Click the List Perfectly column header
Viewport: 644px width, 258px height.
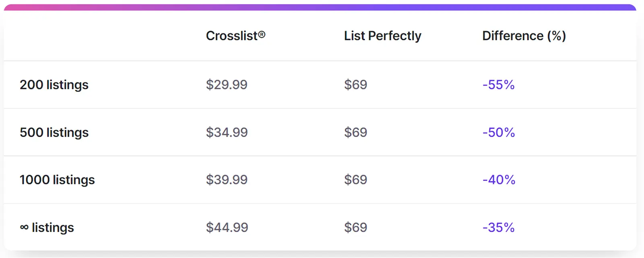(382, 36)
